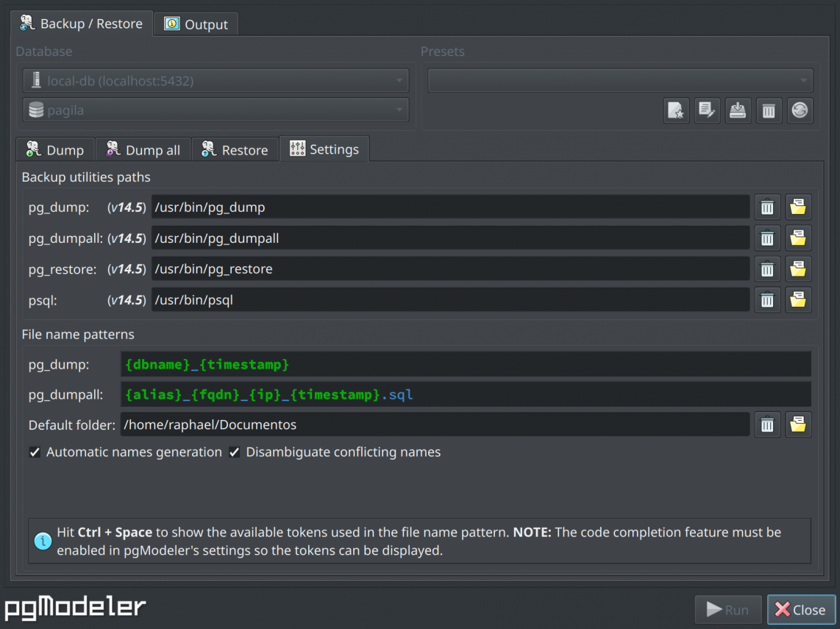Image resolution: width=840 pixels, height=629 pixels.
Task: Browse for pg_dumpall executable folder icon
Action: click(798, 238)
